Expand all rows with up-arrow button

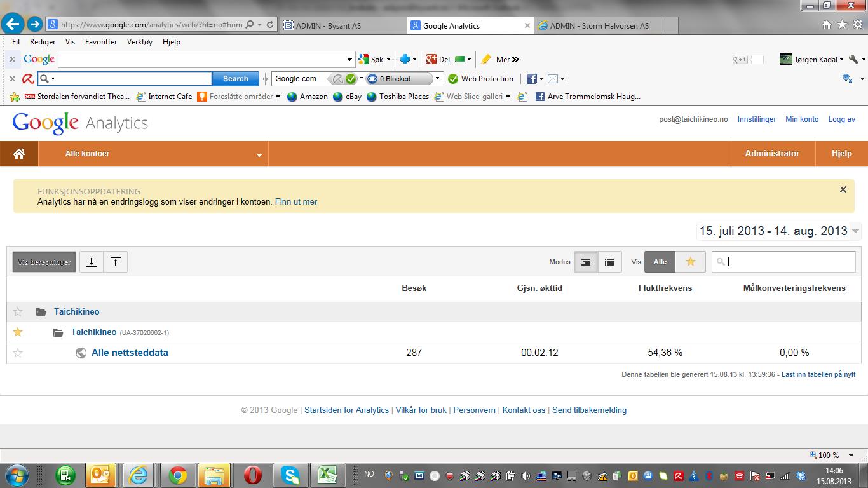116,262
